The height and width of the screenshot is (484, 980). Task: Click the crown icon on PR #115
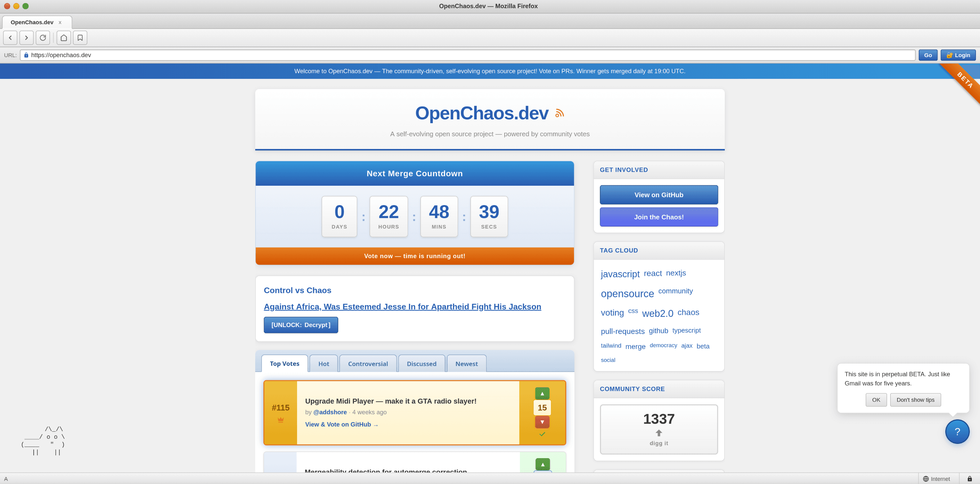281,420
